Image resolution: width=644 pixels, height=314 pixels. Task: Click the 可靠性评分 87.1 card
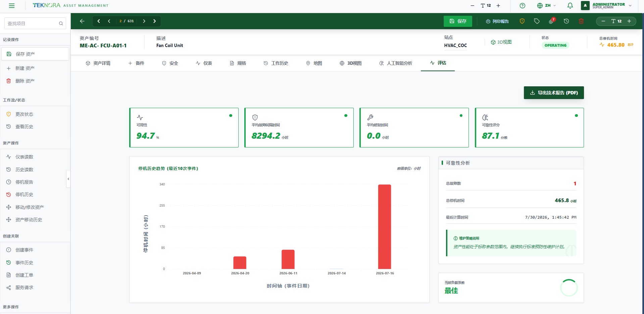click(529, 128)
